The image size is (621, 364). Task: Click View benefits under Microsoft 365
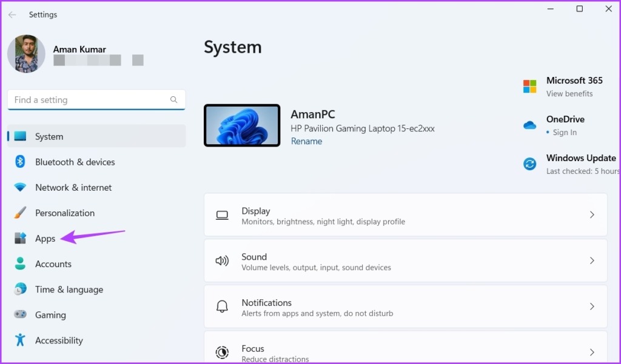pyautogui.click(x=569, y=93)
